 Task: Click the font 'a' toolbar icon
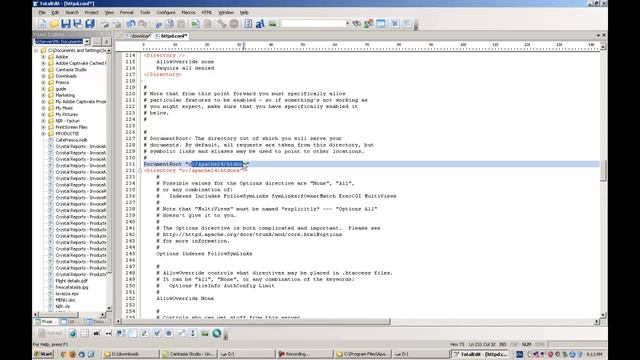coord(260,24)
